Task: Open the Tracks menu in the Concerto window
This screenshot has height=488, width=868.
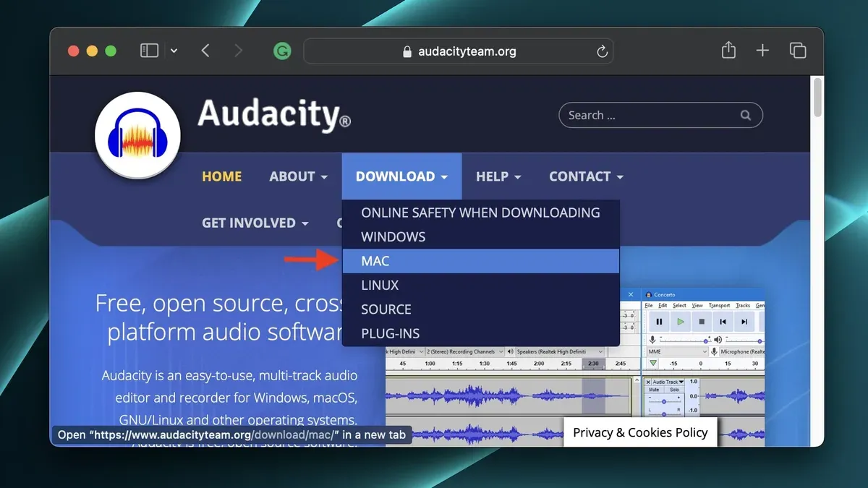Action: click(x=743, y=305)
